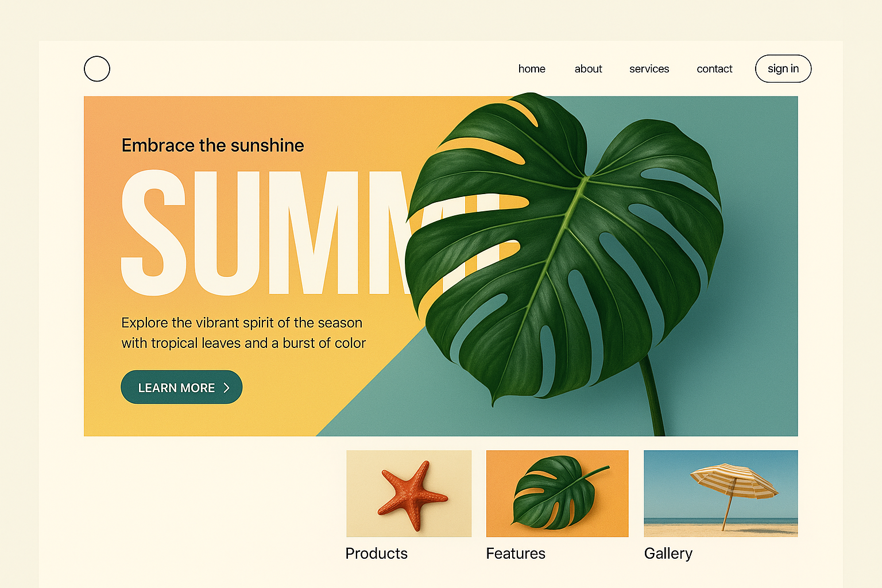The width and height of the screenshot is (882, 588).
Task: Click the Gallery label link
Action: [x=668, y=554]
